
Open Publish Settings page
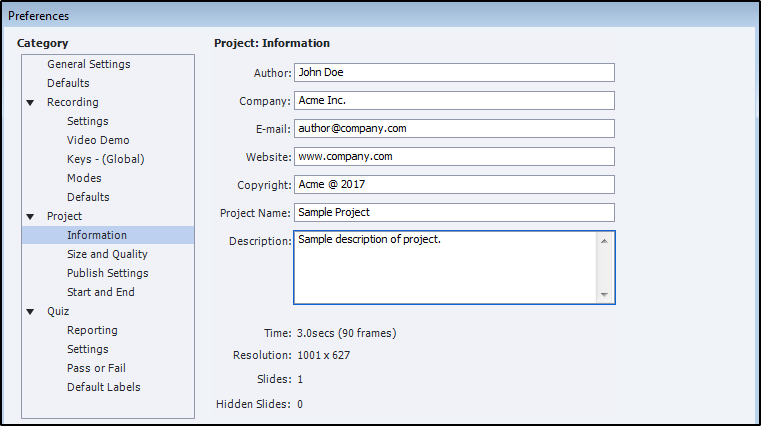(x=107, y=273)
